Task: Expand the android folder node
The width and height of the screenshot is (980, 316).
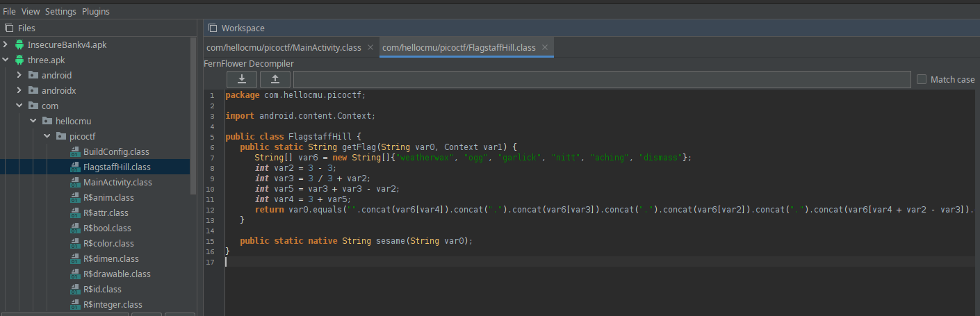Action: coord(20,75)
